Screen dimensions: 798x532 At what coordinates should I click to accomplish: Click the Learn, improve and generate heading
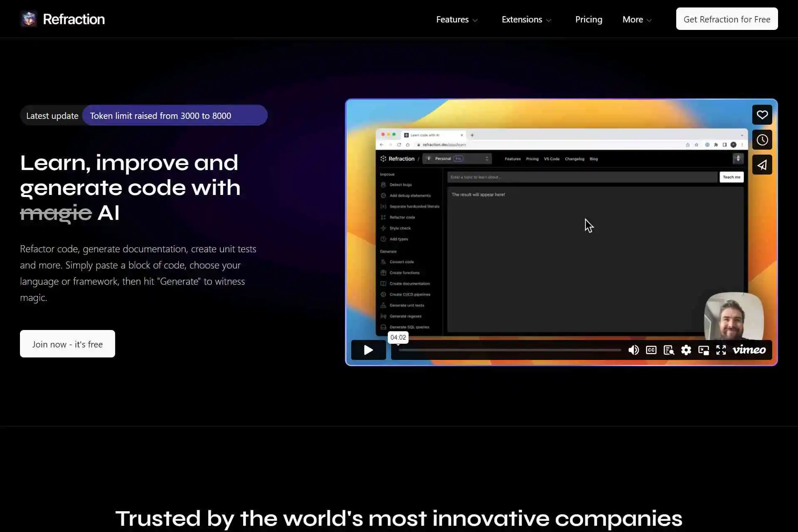click(x=130, y=188)
